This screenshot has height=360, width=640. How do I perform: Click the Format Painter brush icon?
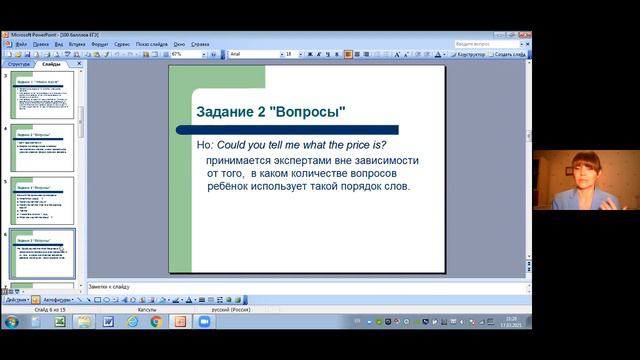(x=107, y=54)
